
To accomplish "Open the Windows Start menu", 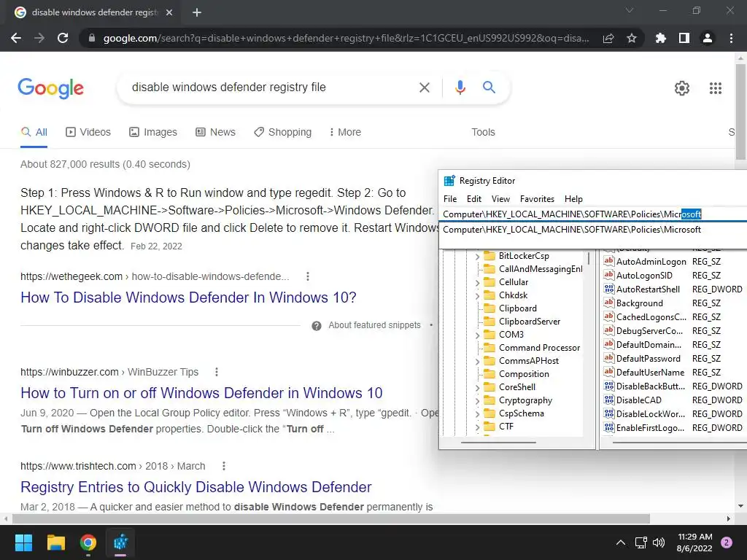I will pyautogui.click(x=23, y=542).
